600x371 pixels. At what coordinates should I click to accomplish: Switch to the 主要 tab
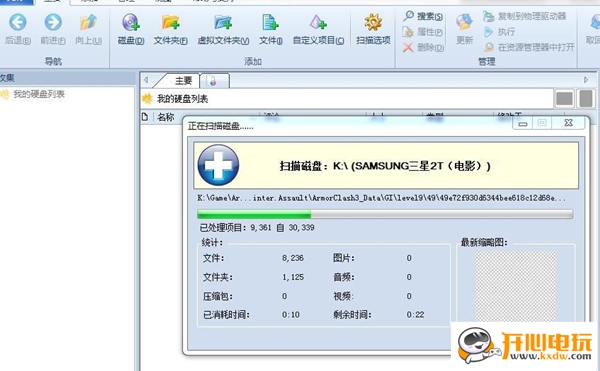(183, 81)
